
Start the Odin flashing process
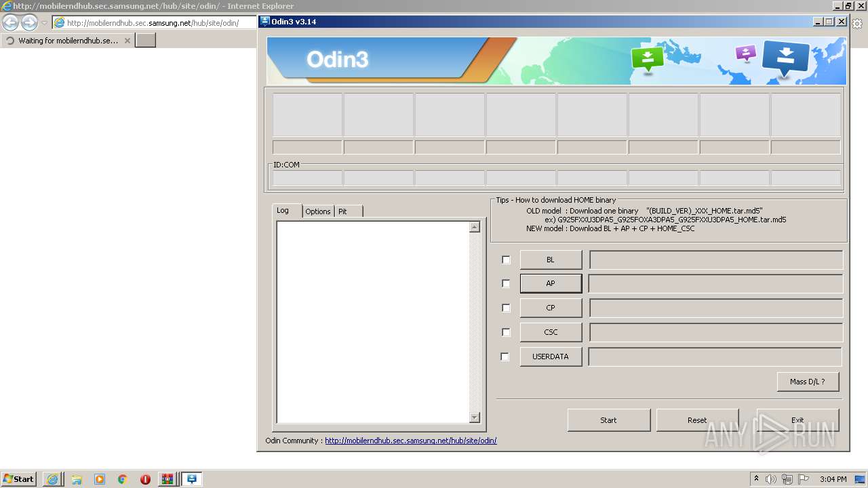tap(608, 420)
